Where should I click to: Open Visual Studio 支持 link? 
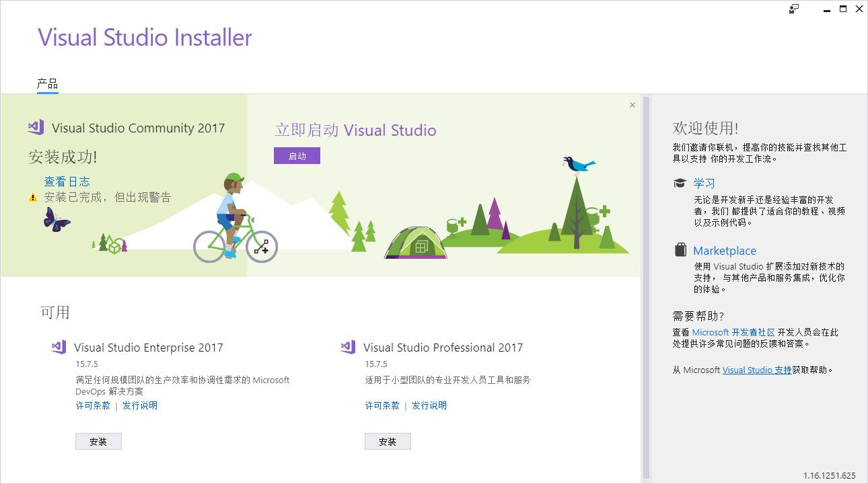(x=757, y=370)
